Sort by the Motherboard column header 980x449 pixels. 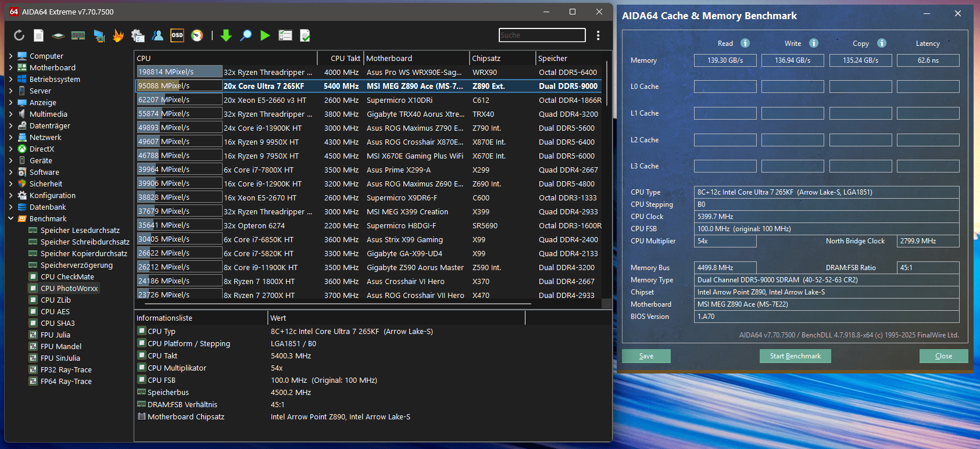point(417,58)
